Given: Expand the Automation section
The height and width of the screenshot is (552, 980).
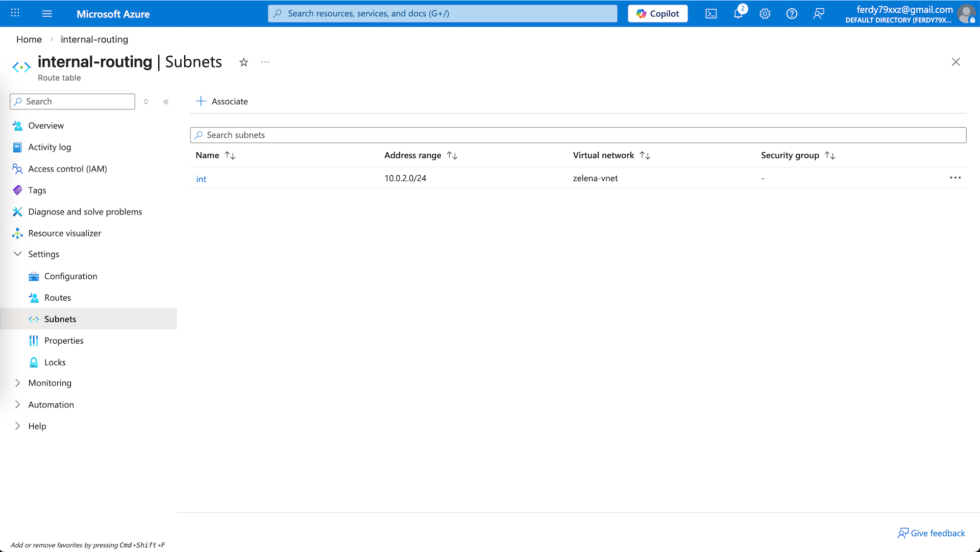Looking at the screenshot, I should tap(18, 404).
